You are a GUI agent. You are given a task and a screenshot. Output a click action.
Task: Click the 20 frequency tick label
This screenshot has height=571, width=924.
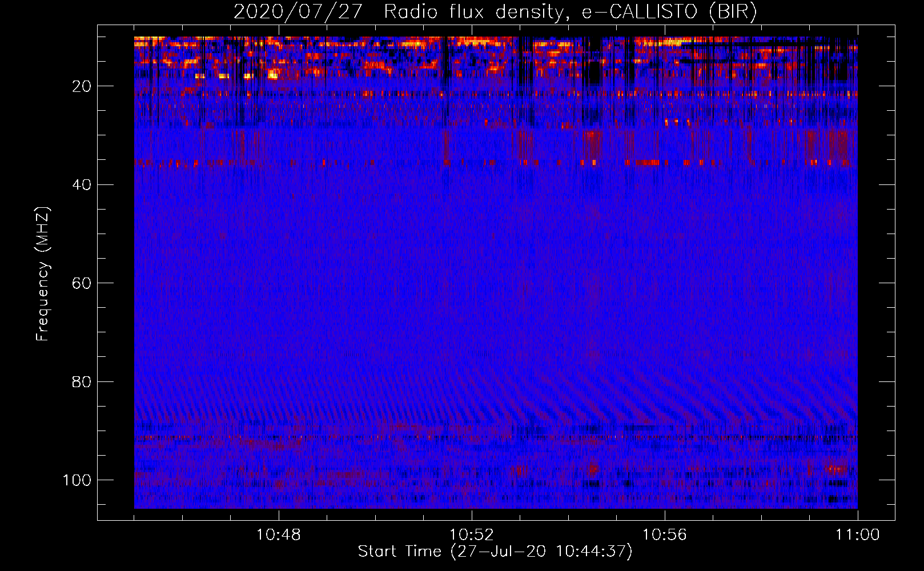(82, 86)
